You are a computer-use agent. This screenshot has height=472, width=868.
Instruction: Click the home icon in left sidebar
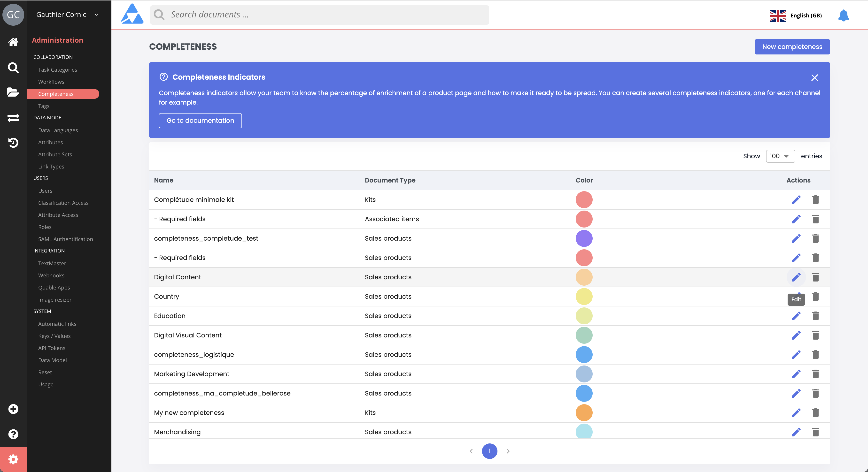click(x=13, y=42)
